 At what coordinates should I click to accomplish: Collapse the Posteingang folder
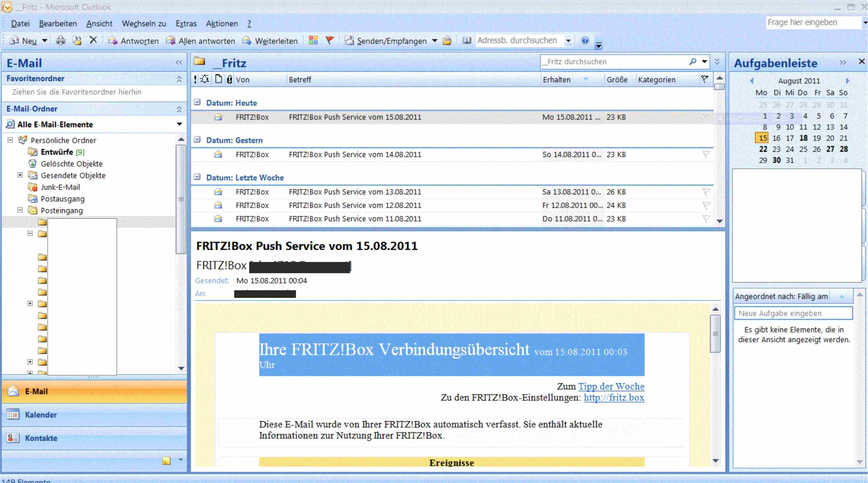[20, 210]
